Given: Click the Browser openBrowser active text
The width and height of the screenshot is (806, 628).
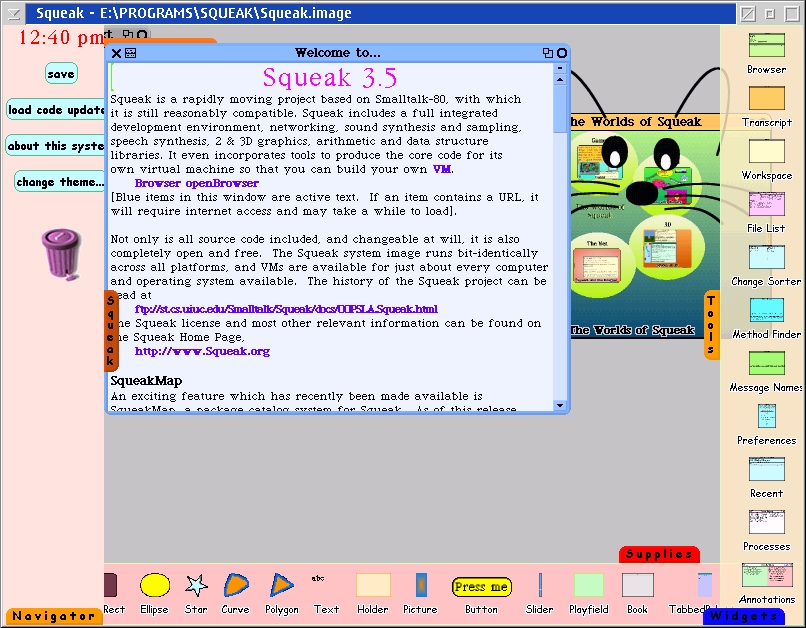Looking at the screenshot, I should (196, 183).
